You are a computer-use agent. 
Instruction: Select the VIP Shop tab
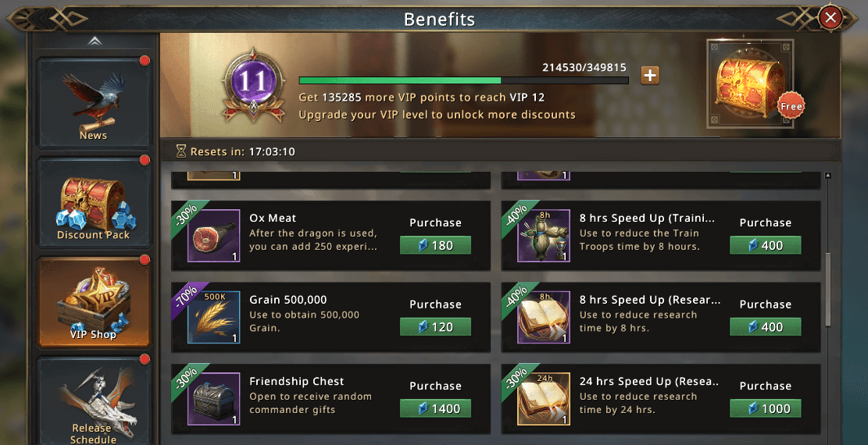tap(93, 302)
